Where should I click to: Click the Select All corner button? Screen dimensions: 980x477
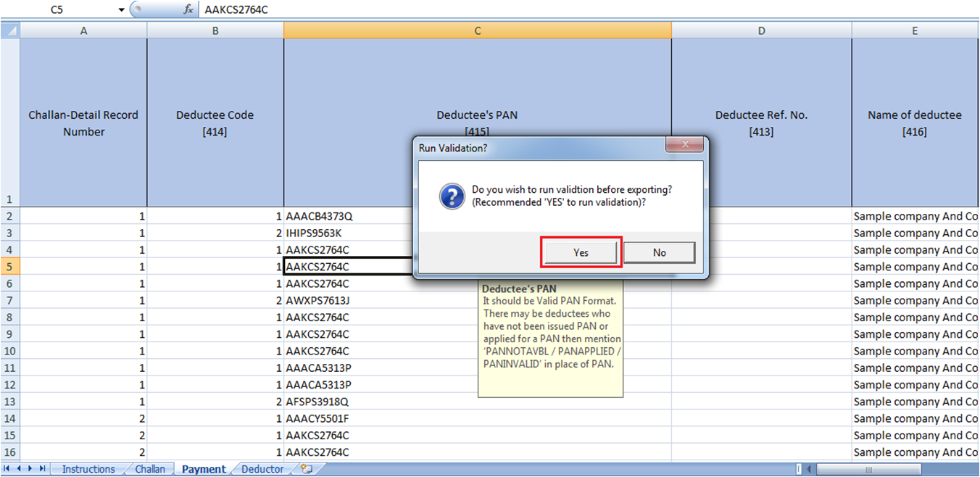click(9, 30)
